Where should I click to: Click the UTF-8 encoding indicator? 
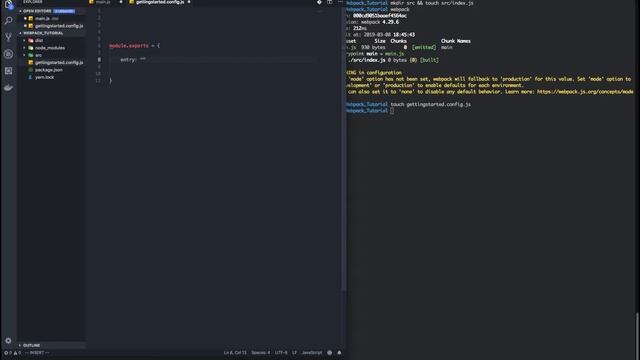(281, 353)
